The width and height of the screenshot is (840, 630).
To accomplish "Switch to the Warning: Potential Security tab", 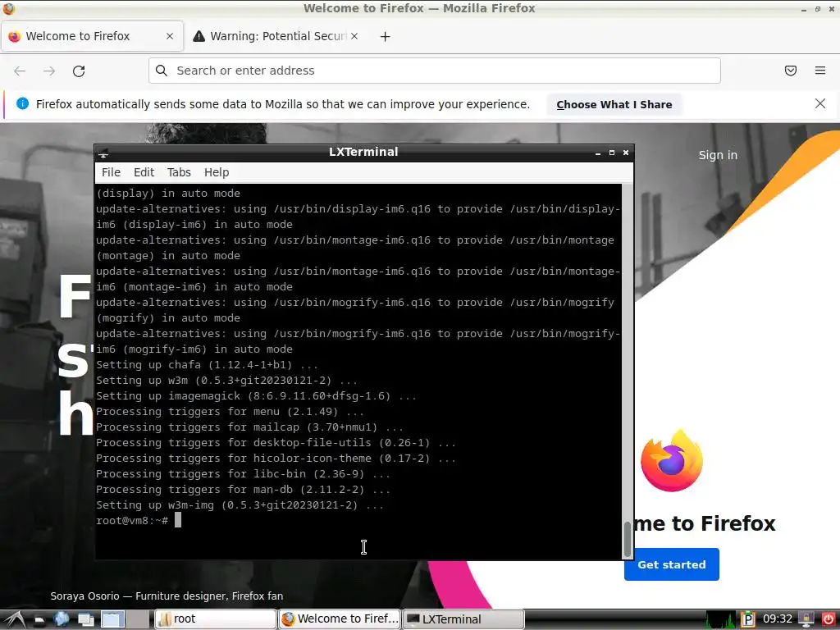I will [276, 36].
